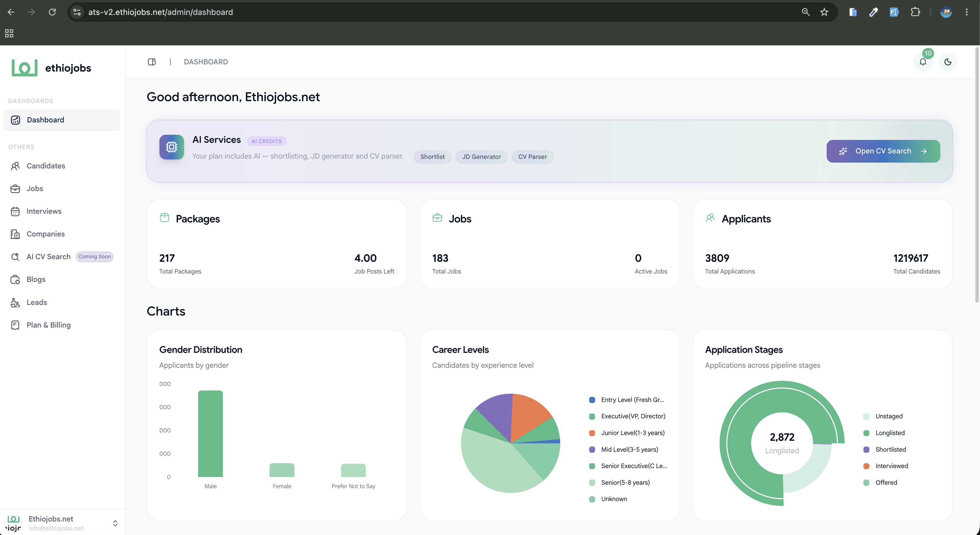Click the JD Generator chip
This screenshot has height=535, width=980.
pos(481,157)
